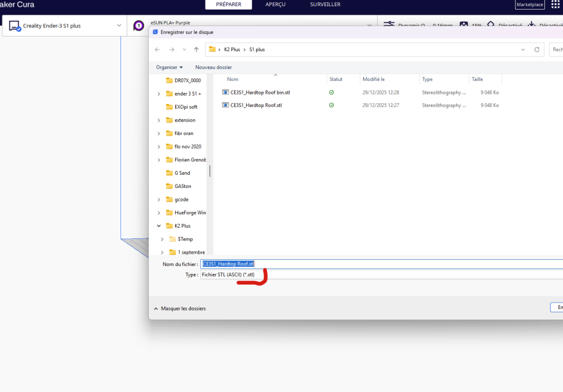This screenshot has width=563, height=392.
Task: Switch to the APERÇU tab
Action: click(275, 4)
